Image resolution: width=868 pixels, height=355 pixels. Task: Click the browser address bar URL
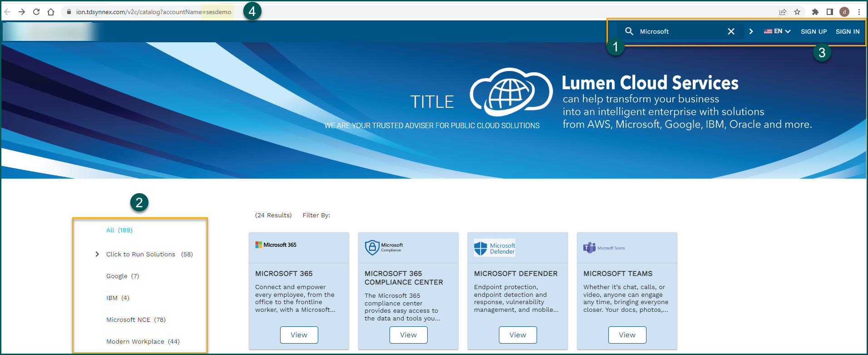(153, 12)
